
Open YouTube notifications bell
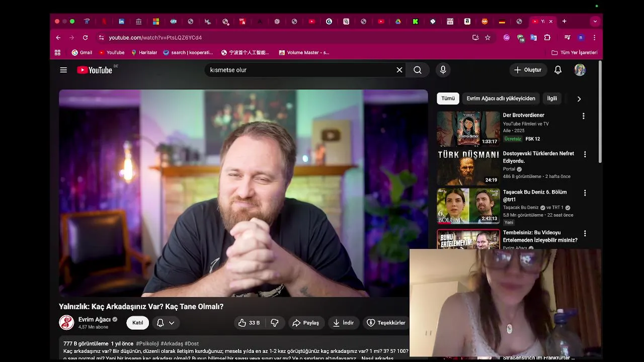558,70
